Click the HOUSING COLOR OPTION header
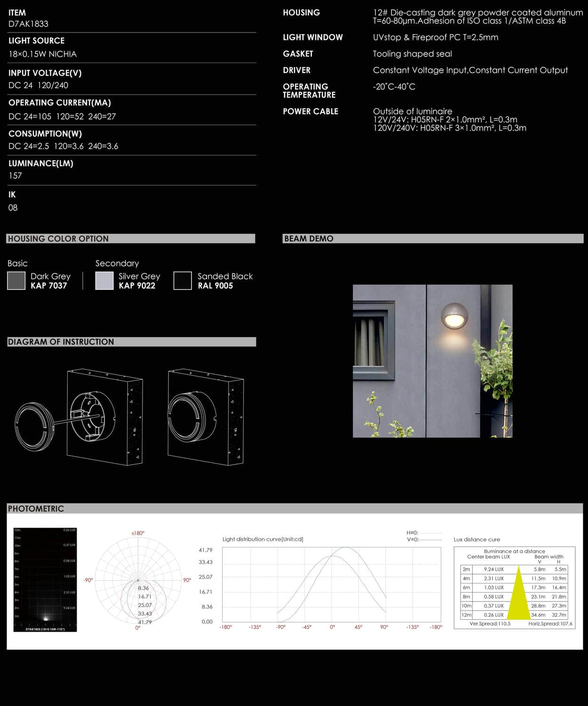588x706 pixels. click(x=130, y=239)
